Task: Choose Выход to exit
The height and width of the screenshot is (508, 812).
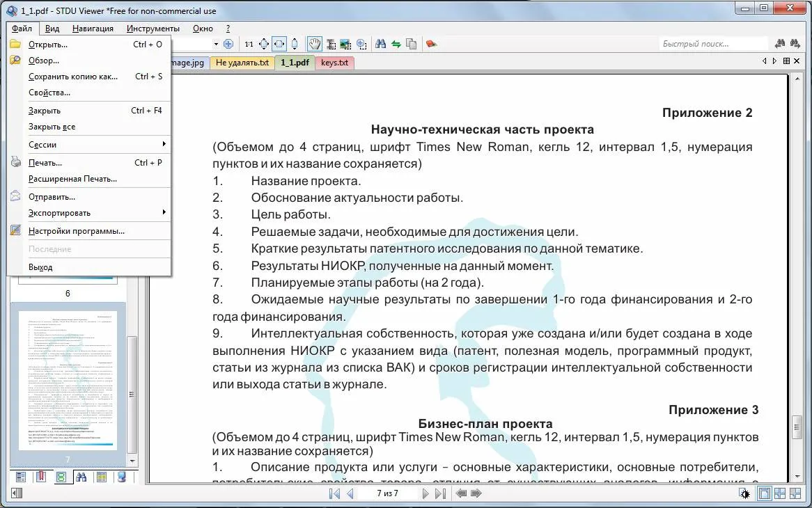Action: coord(88,267)
